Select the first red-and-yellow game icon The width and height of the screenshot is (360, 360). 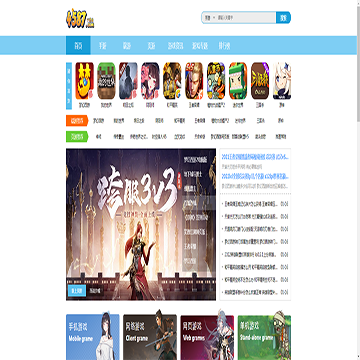pos(84,81)
